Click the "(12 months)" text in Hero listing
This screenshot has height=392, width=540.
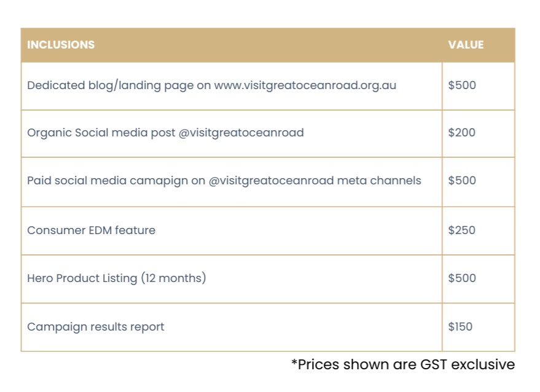point(173,278)
